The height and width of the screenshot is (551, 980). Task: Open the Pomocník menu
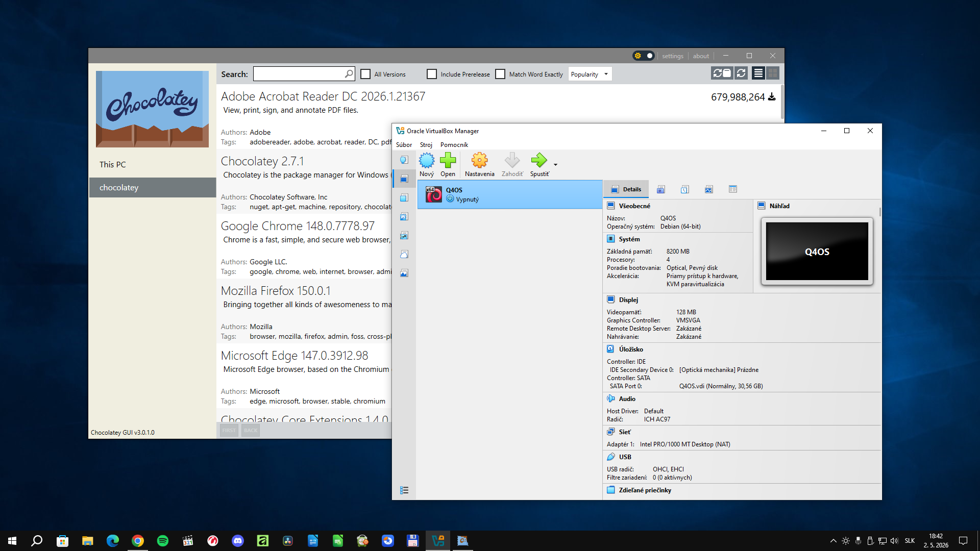[454, 145]
